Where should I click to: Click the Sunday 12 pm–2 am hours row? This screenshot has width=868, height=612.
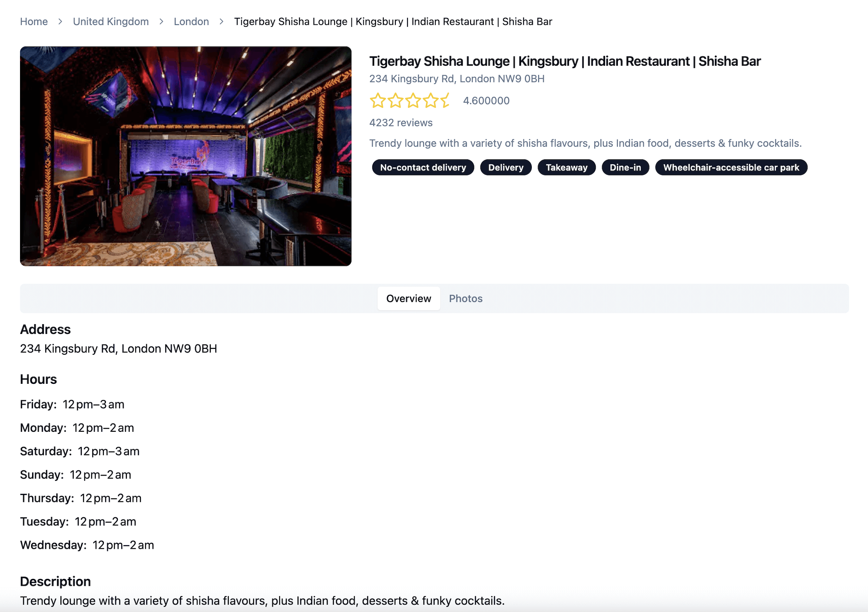tap(75, 475)
